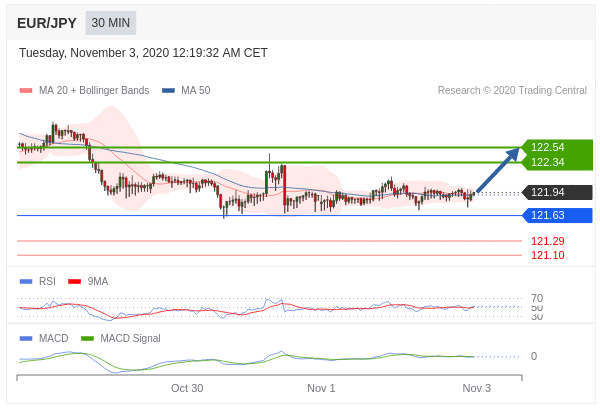Screen dimensions: 600x412
Task: Click the 121.94 current price tag
Action: click(557, 192)
